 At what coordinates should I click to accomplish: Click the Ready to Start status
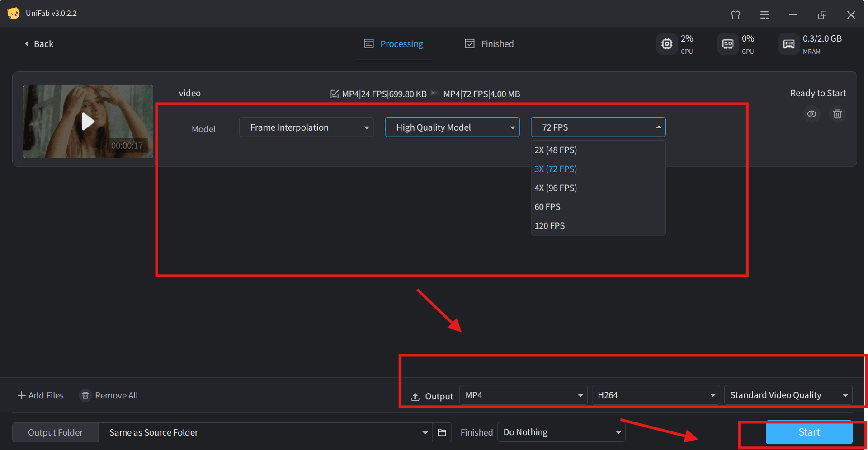click(x=818, y=93)
